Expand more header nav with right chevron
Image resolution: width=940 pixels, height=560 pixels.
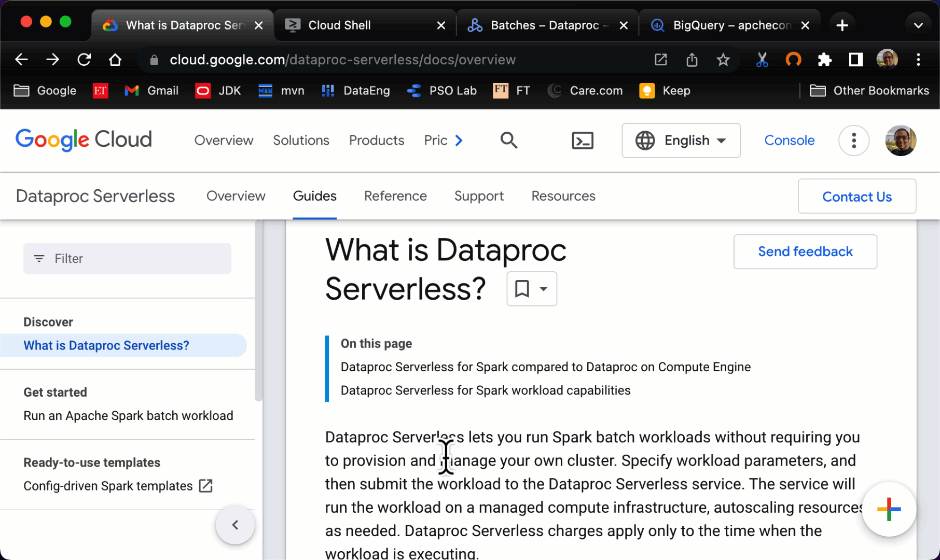pyautogui.click(x=459, y=141)
